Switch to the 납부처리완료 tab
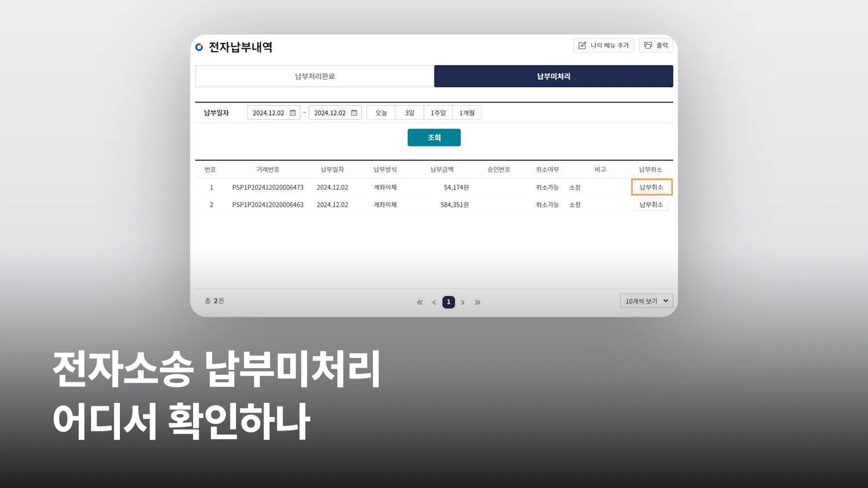868x488 pixels. (x=315, y=76)
